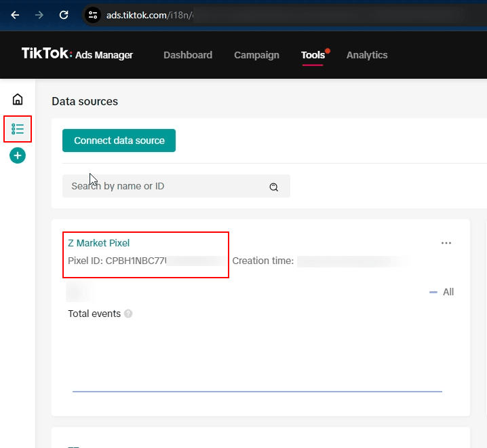Open the Tools menu
The height and width of the screenshot is (448, 487).
(x=313, y=55)
